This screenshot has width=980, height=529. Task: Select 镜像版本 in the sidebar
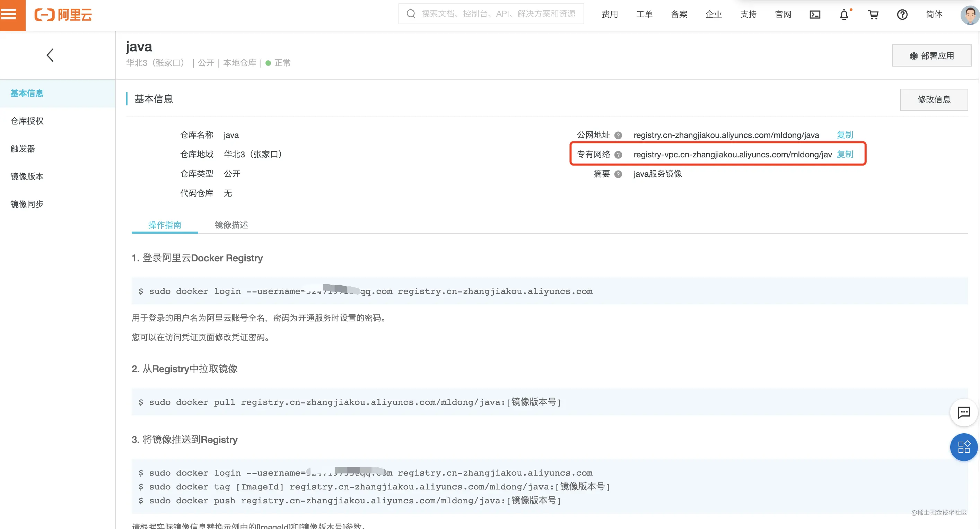click(58, 176)
